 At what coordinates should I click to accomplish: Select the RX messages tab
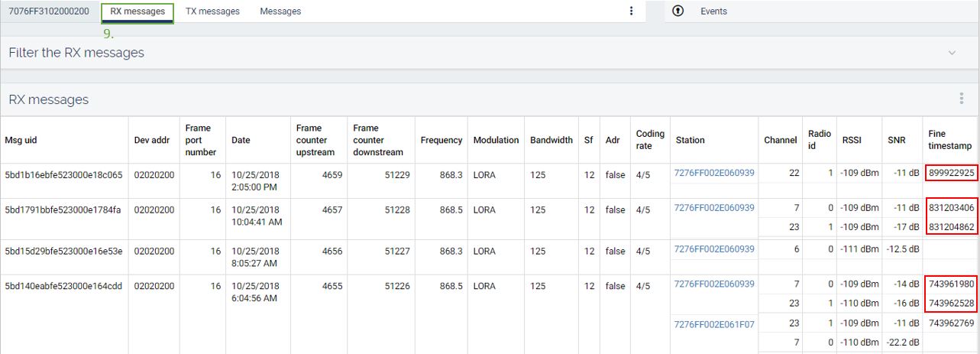[137, 11]
